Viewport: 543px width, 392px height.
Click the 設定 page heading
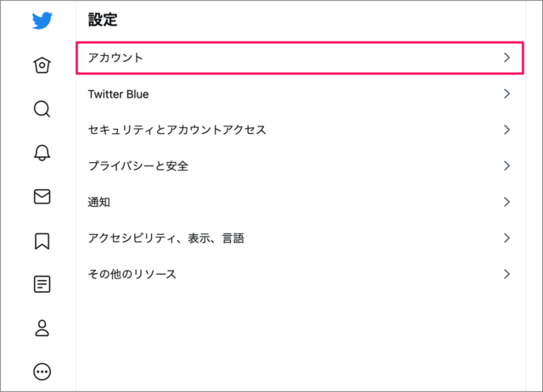tap(103, 19)
